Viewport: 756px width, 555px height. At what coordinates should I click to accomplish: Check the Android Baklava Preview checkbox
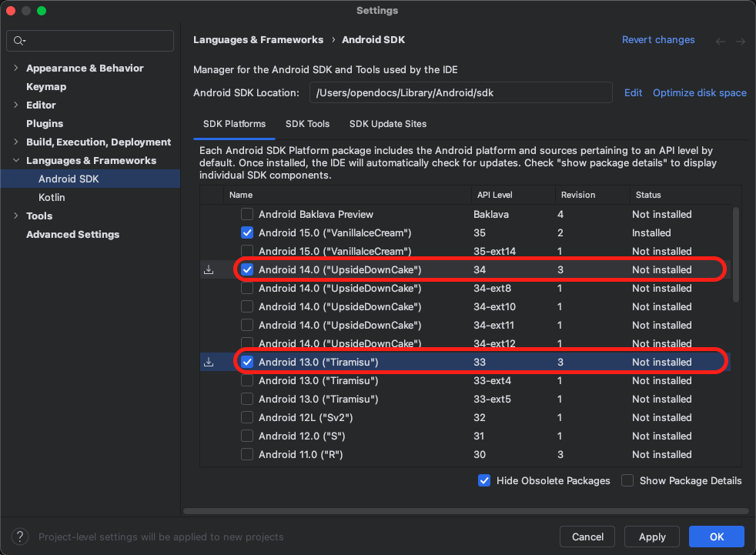click(247, 214)
